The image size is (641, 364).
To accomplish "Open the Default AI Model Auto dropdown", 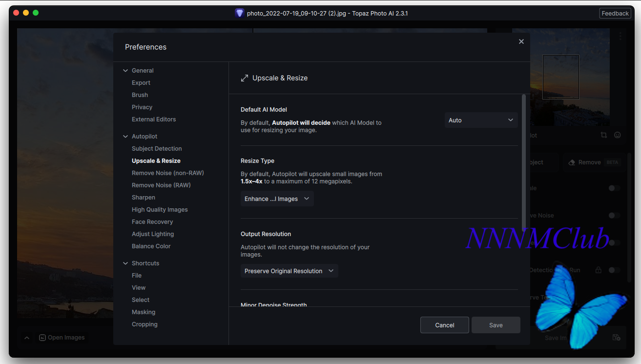I will [481, 120].
